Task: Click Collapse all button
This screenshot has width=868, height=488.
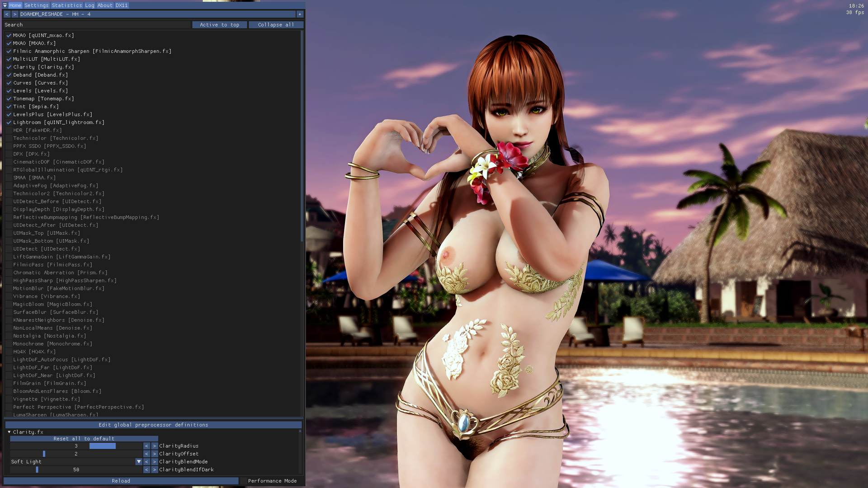Action: (x=276, y=25)
